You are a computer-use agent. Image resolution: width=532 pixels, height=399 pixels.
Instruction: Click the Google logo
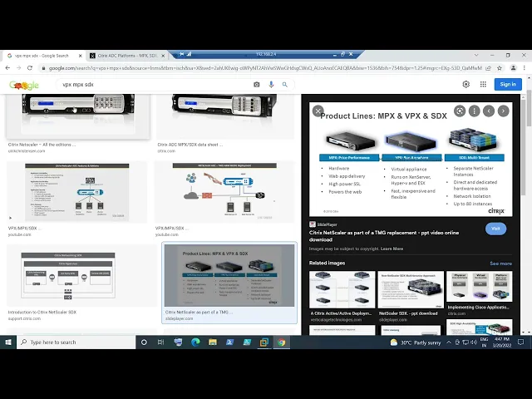point(24,85)
